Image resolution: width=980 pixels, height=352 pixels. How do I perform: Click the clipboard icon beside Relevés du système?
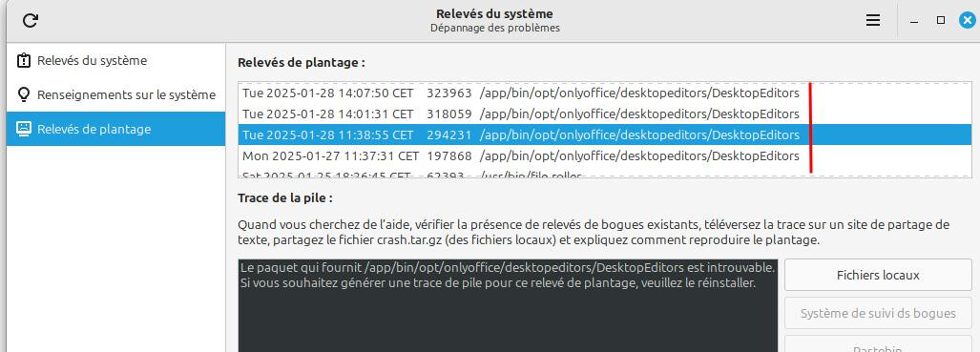24,61
